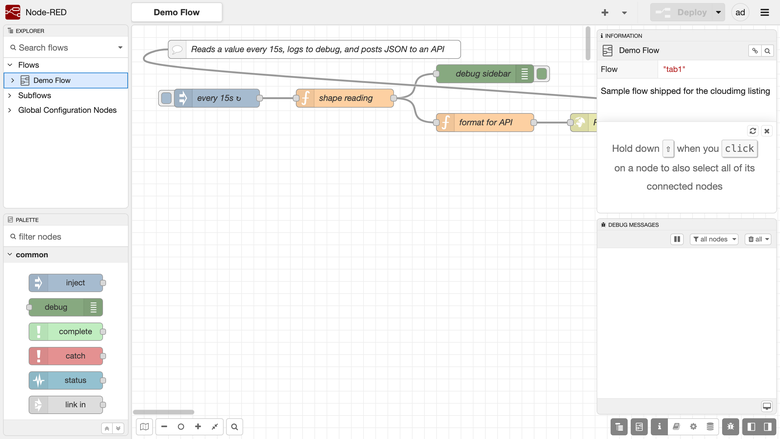780x439 pixels.
Task: Open the debug messages bug icon tab
Action: pos(730,427)
